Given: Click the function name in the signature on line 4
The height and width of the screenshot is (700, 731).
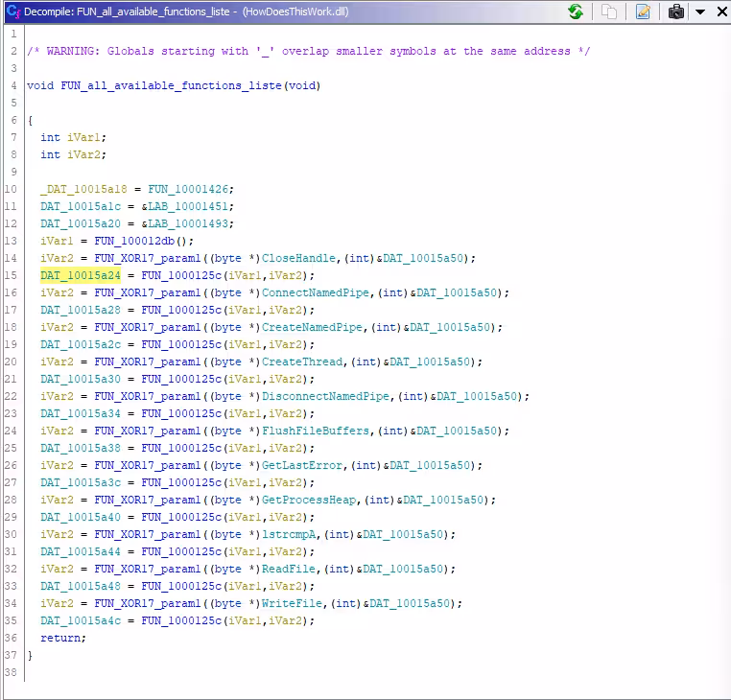Looking at the screenshot, I should [172, 85].
